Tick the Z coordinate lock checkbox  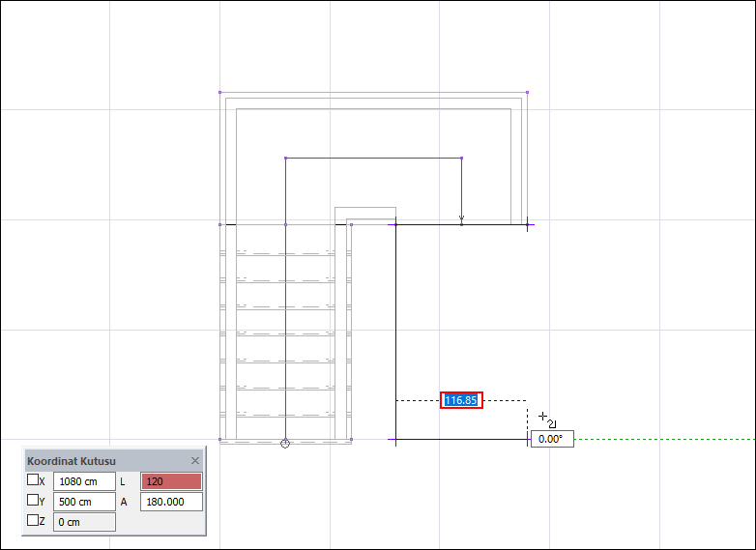point(33,520)
